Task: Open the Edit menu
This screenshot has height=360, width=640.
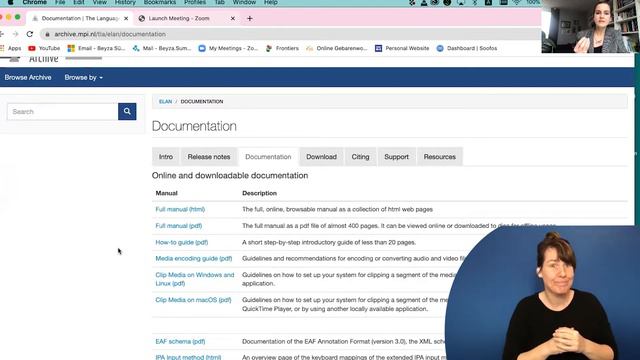Action: tap(79, 2)
